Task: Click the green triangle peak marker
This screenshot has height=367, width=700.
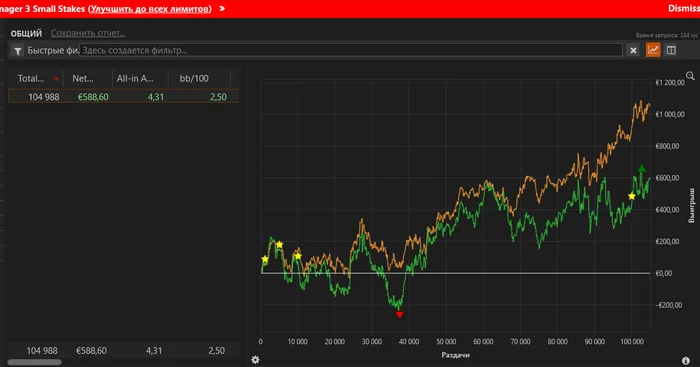Action: pyautogui.click(x=642, y=169)
